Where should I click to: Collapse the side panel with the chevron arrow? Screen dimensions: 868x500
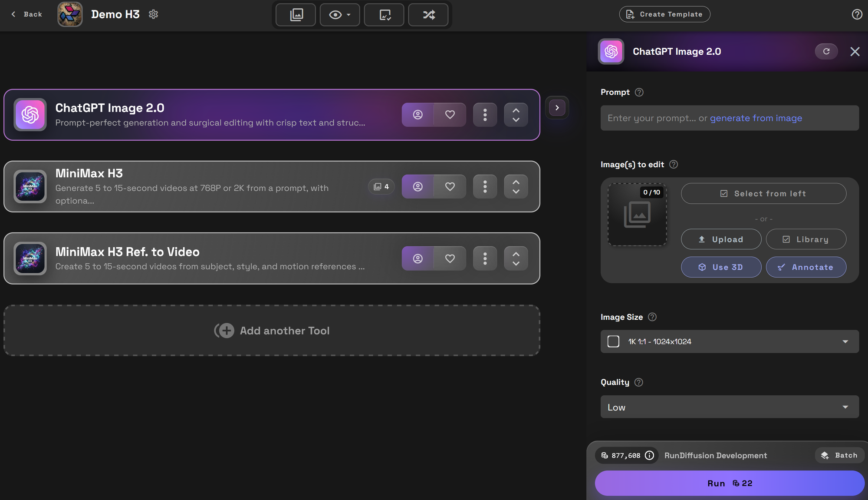[557, 108]
